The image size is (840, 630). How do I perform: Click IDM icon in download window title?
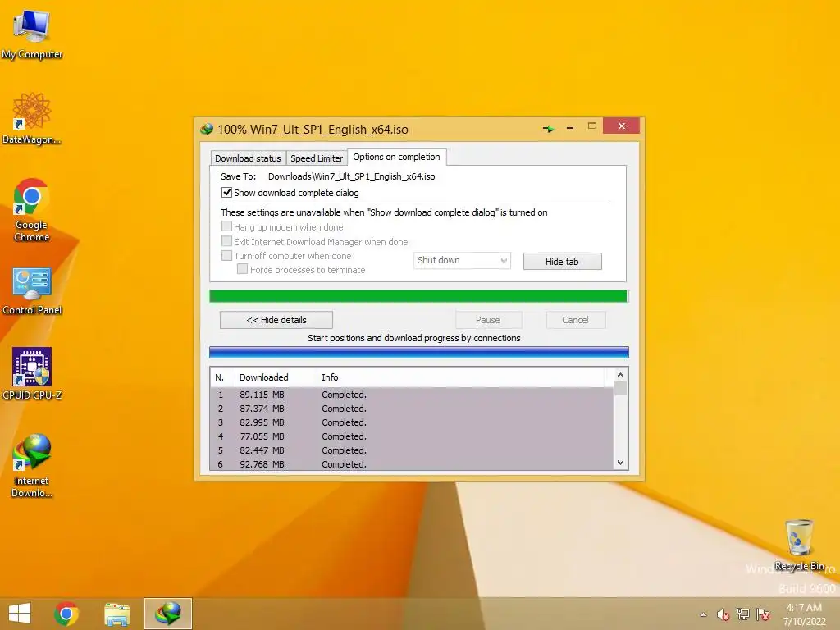click(x=207, y=129)
